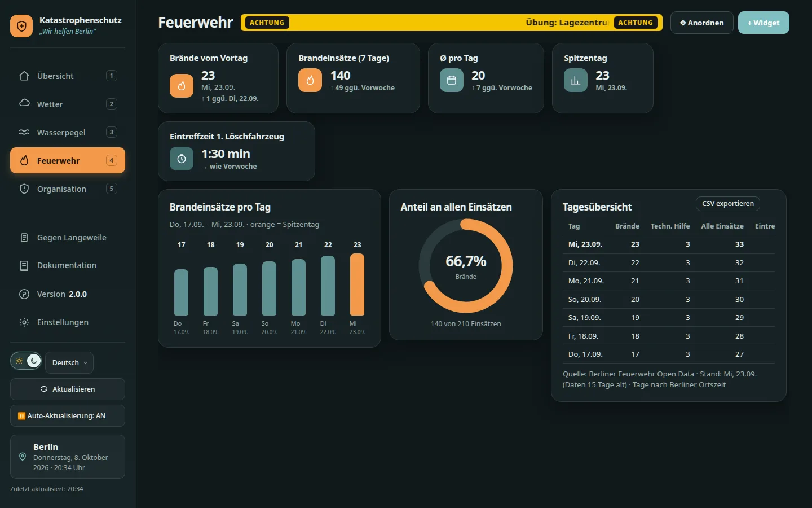The height and width of the screenshot is (508, 812).
Task: Click the Techn. Hilfe column header
Action: pyautogui.click(x=670, y=226)
